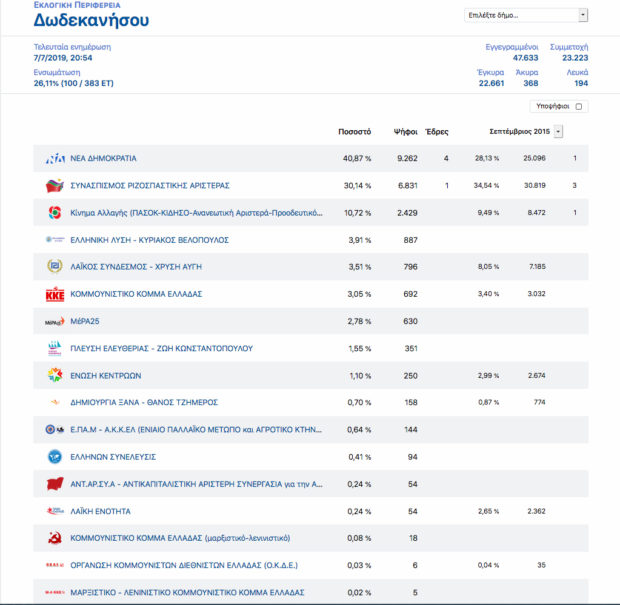Click the Χρυσή Αυγή party logo

pos(55,267)
